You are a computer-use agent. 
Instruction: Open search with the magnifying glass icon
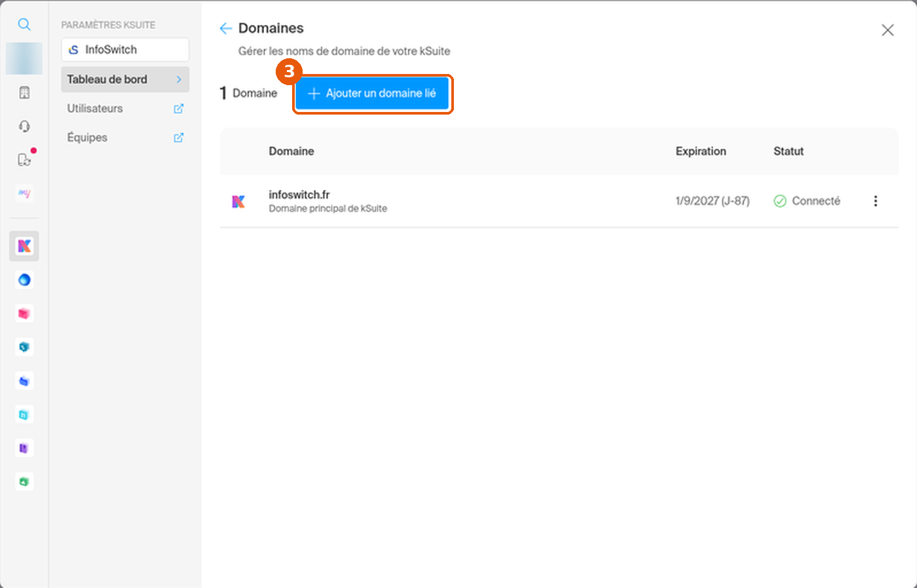24,25
